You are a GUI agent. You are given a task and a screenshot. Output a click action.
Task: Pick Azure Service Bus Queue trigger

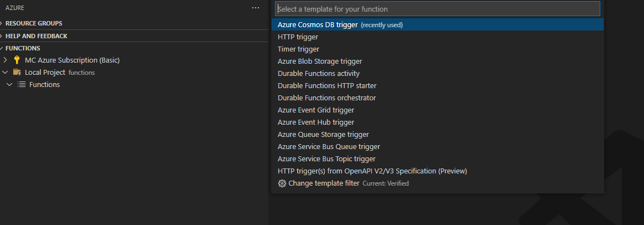[329, 147]
